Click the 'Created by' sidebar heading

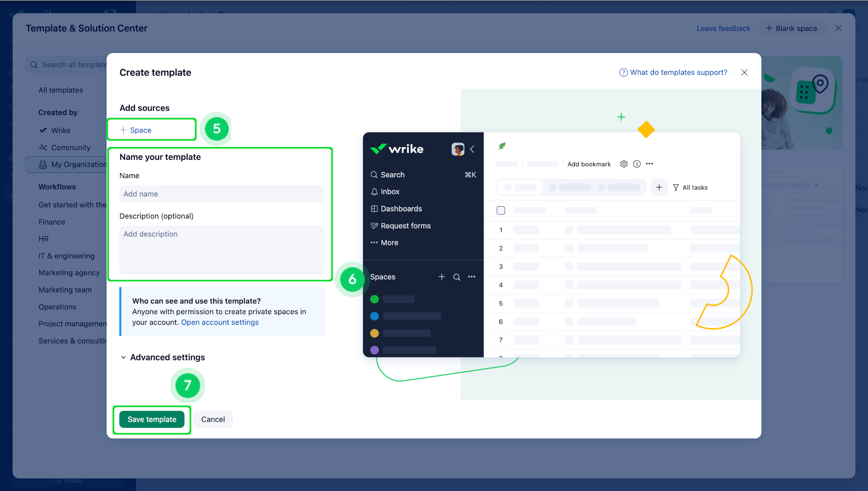[x=58, y=112]
